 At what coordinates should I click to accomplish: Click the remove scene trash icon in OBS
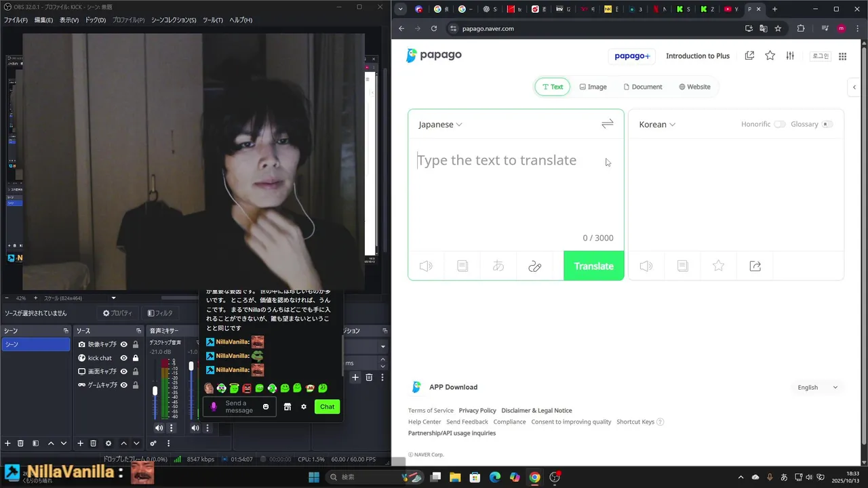[x=20, y=443]
